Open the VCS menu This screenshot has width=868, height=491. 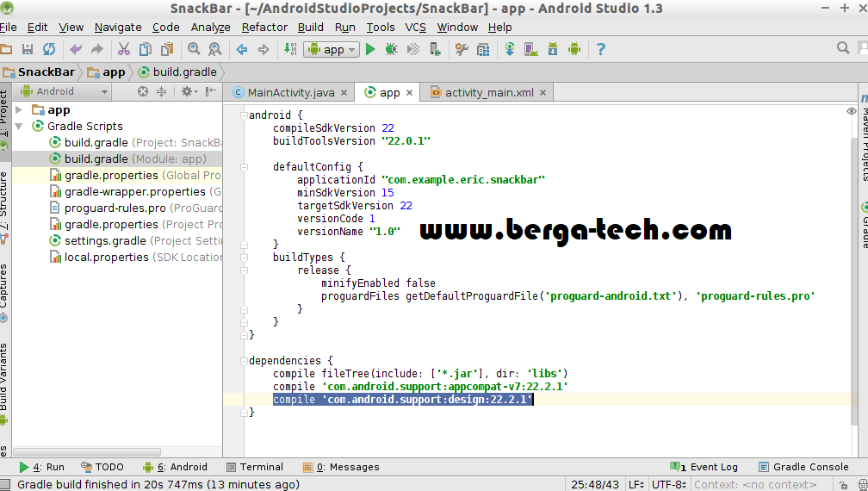point(415,27)
